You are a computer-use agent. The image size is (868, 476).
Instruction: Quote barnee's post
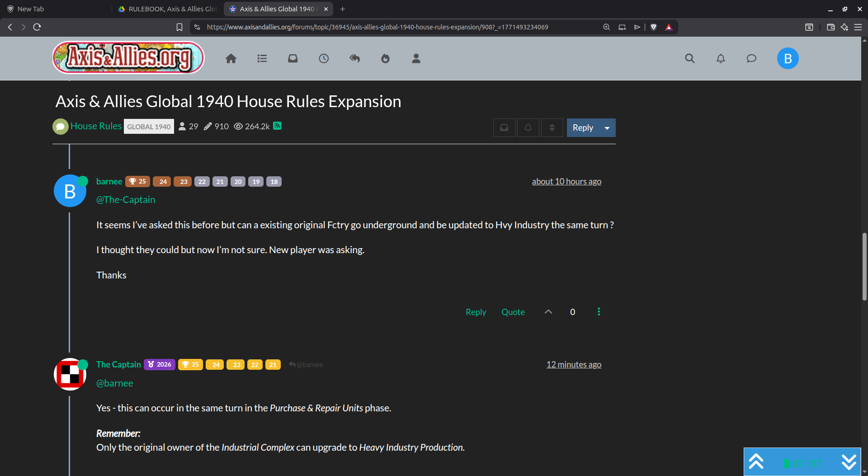pos(513,311)
